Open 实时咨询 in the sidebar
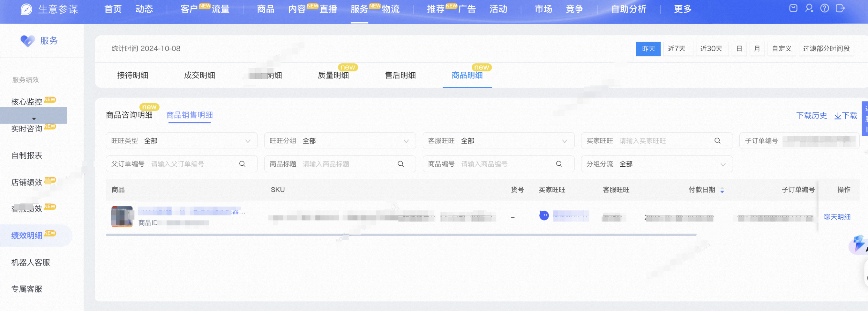Viewport: 868px width, 311px height. (x=26, y=128)
